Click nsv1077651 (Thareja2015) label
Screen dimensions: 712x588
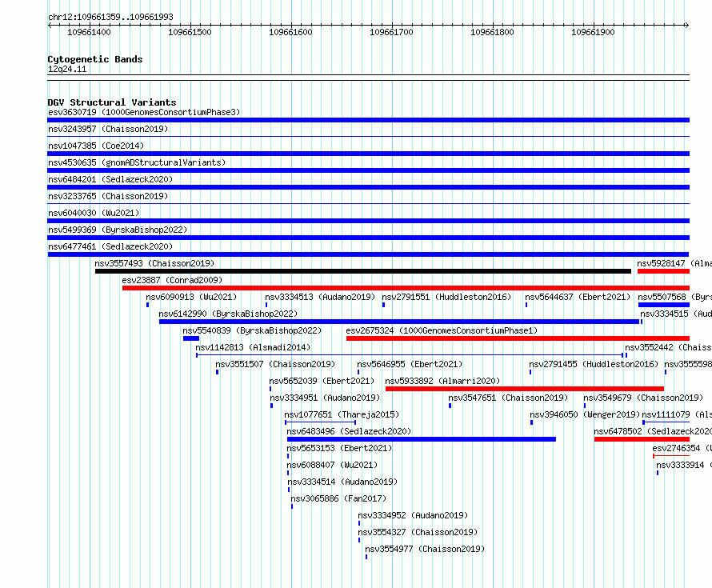tap(342, 414)
